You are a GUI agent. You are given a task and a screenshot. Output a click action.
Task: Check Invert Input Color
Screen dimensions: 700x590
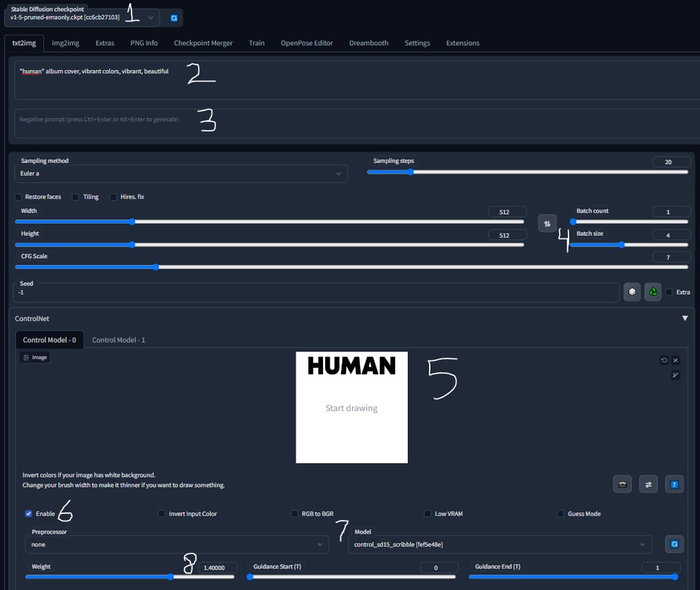coord(161,514)
